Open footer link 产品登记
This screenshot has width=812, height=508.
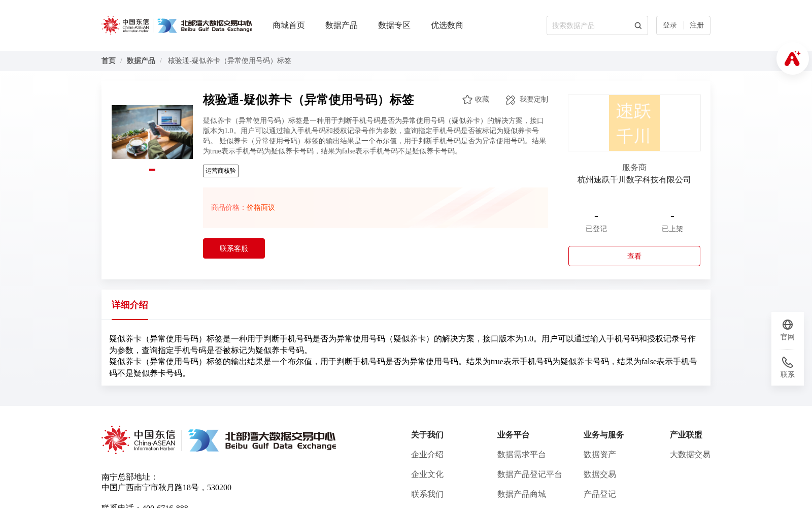pyautogui.click(x=600, y=494)
